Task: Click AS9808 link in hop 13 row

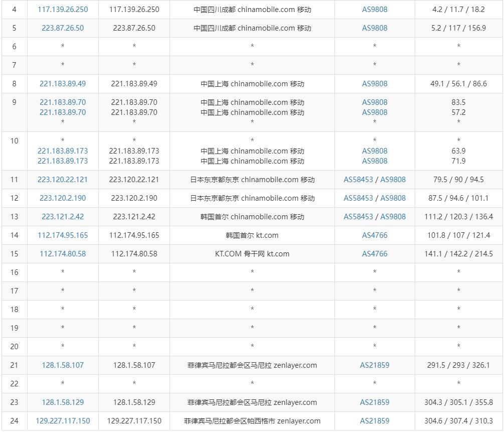Action: pos(393,217)
